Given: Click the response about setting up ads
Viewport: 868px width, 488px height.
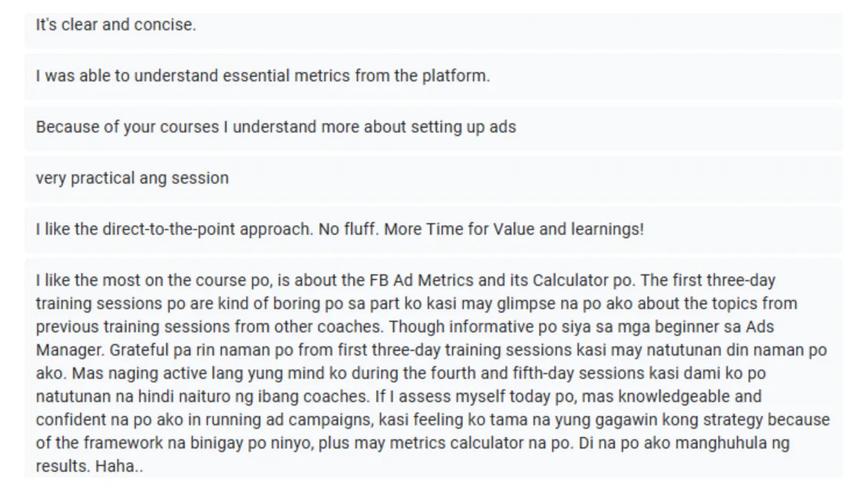Looking at the screenshot, I should coord(276,127).
